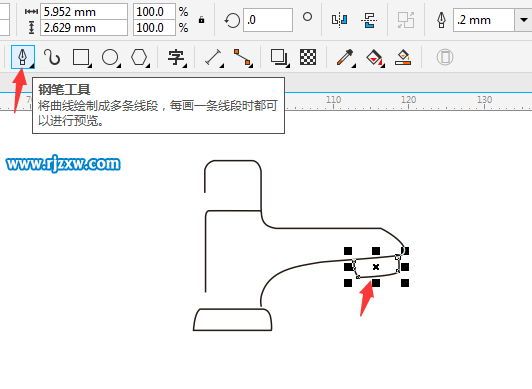Viewport: 532px width, 389px height.
Task: Select the Connector tool
Action: pyautogui.click(x=243, y=57)
